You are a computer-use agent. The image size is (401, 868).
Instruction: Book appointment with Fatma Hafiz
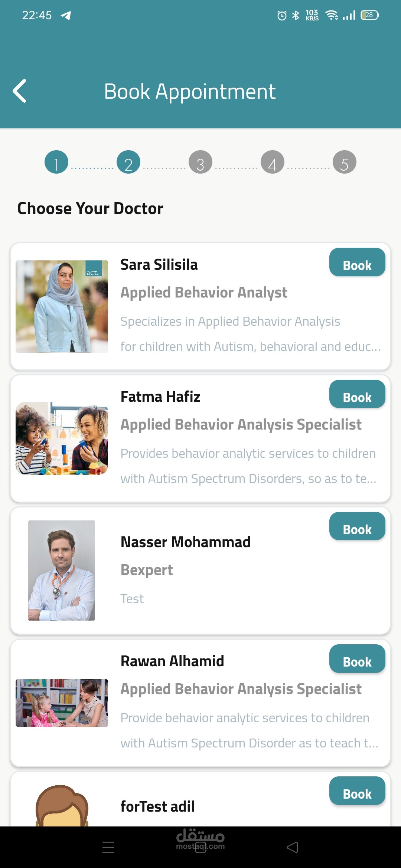[x=357, y=395]
